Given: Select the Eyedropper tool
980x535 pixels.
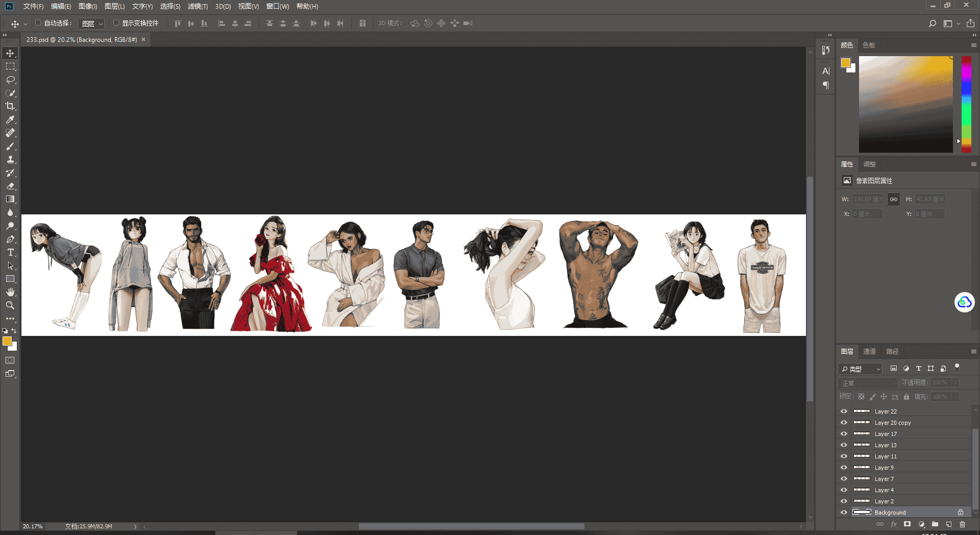Looking at the screenshot, I should click(x=10, y=119).
